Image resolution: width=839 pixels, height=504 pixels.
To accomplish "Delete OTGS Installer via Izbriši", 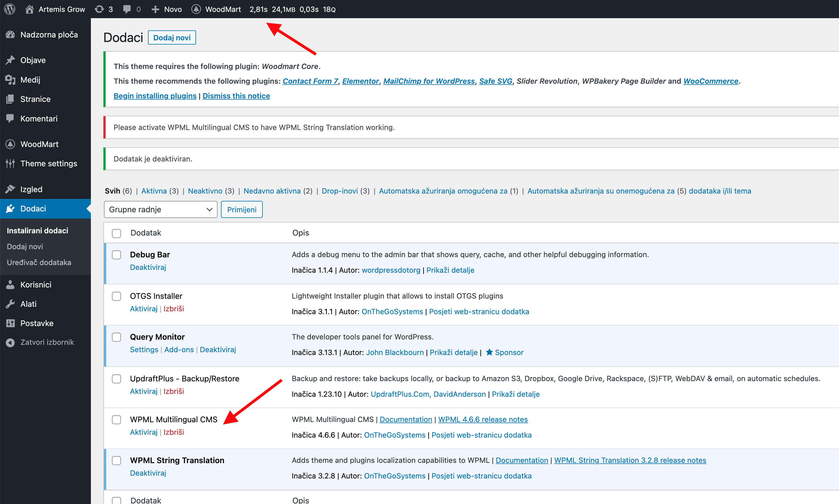I will (174, 309).
